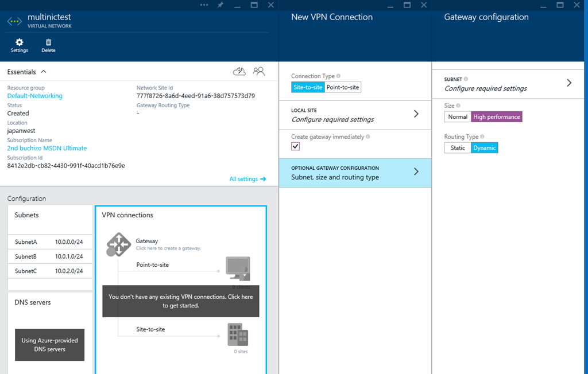Click the Site-to-site building icon
This screenshot has width=588, height=374.
pos(238,333)
